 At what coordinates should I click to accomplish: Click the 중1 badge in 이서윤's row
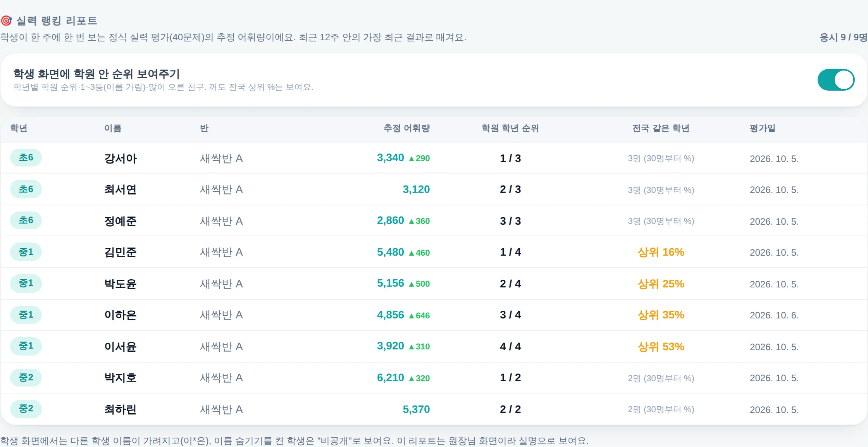point(26,346)
